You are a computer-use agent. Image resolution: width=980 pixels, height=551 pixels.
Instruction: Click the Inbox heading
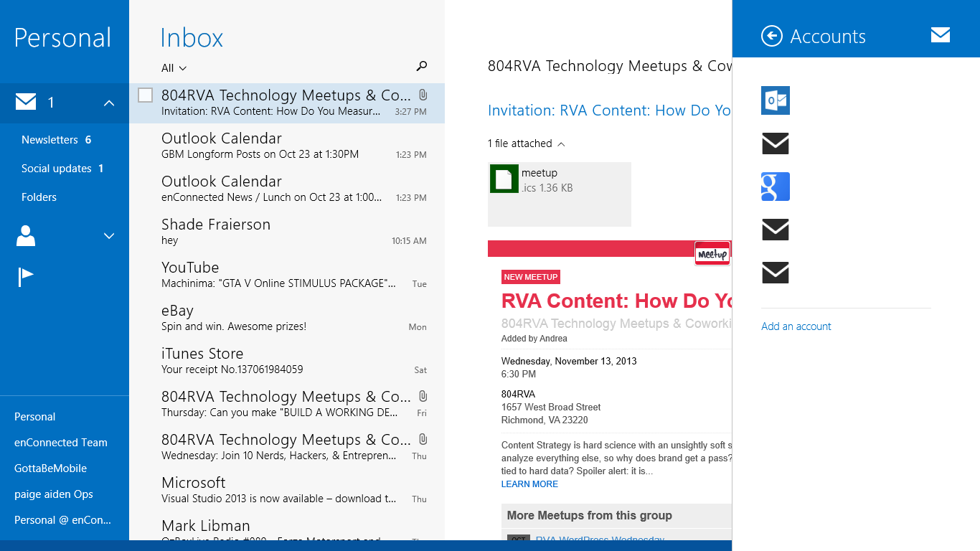(x=192, y=38)
